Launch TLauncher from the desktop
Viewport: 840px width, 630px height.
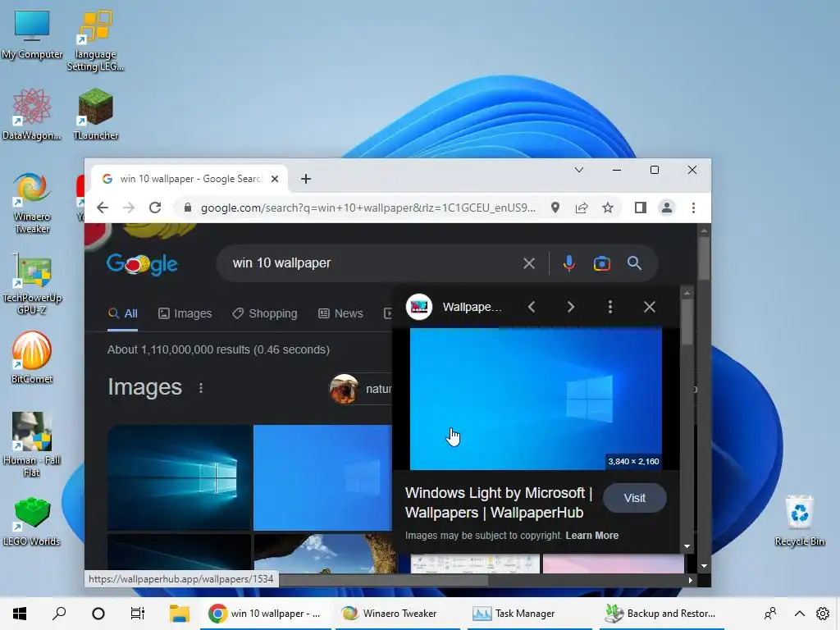[x=95, y=115]
